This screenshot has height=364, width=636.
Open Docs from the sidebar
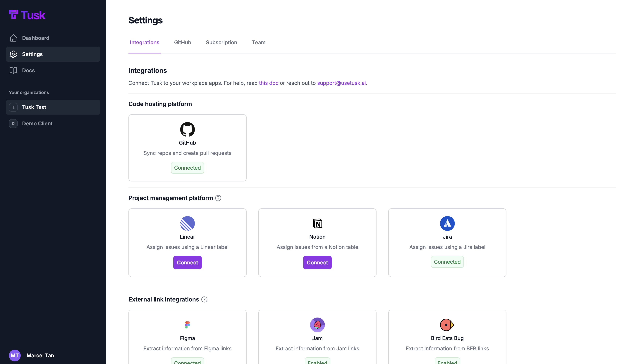53,70
